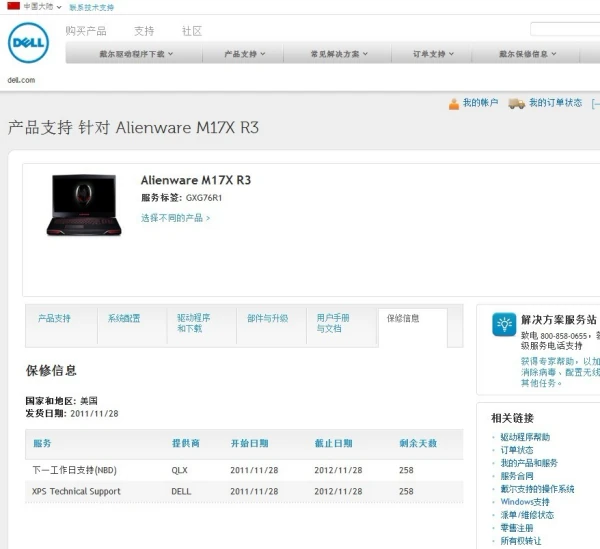Sort by 提供商 column header
The image size is (600, 549).
click(x=186, y=443)
